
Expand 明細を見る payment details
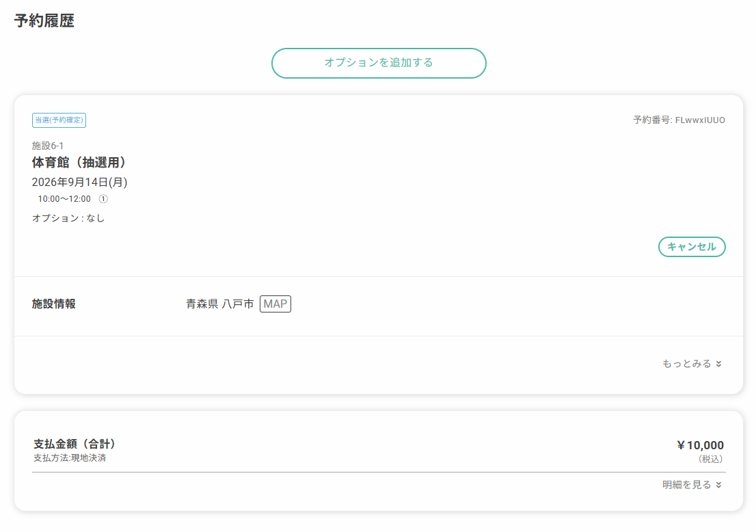point(692,485)
